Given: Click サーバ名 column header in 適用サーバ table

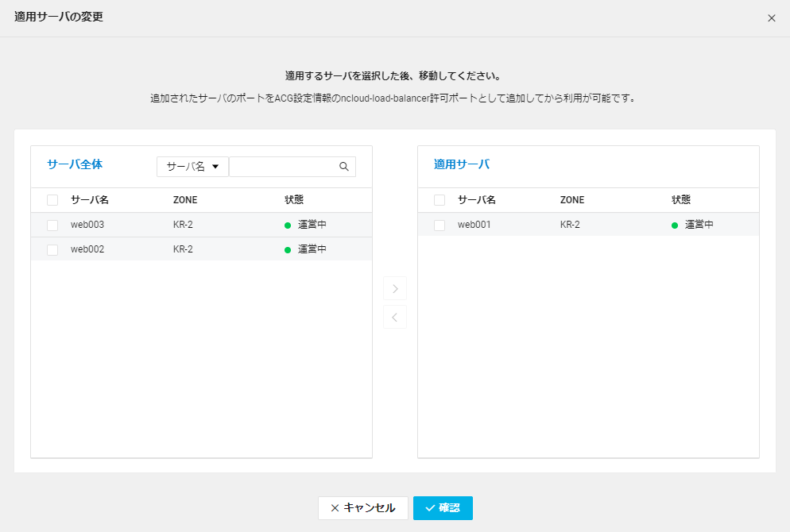Looking at the screenshot, I should coord(477,200).
